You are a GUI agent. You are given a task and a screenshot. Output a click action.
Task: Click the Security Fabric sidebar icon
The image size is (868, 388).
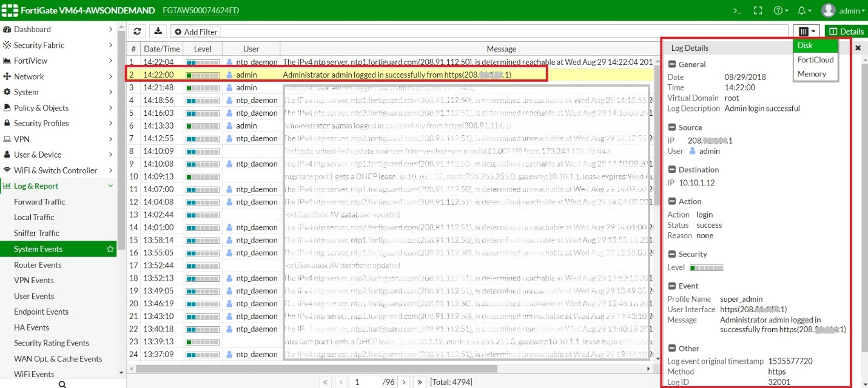[x=7, y=45]
